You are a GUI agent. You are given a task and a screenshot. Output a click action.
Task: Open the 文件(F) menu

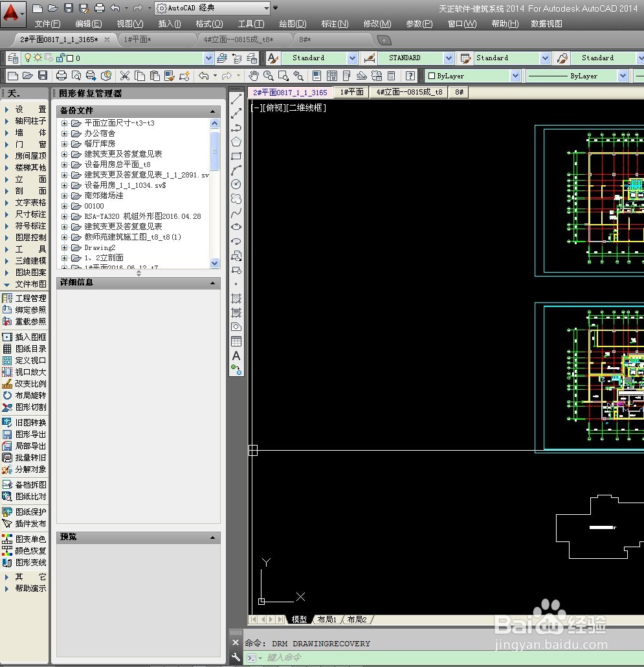tap(48, 24)
